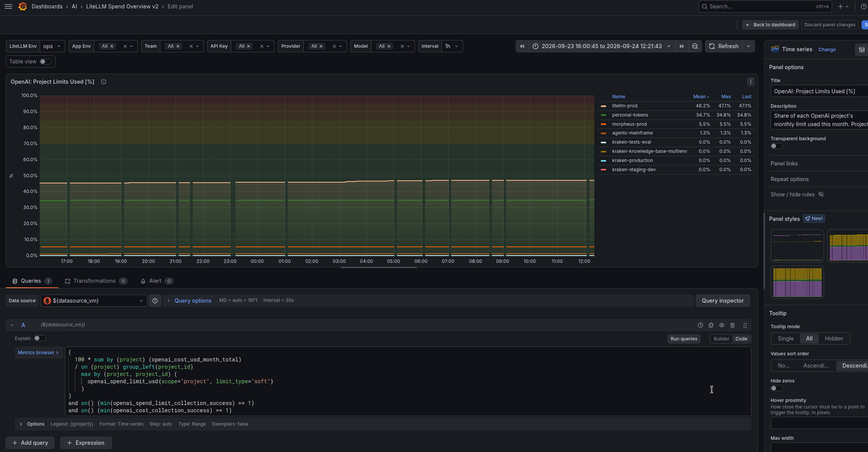
Task: Switch query editor to Builder mode
Action: pos(721,339)
